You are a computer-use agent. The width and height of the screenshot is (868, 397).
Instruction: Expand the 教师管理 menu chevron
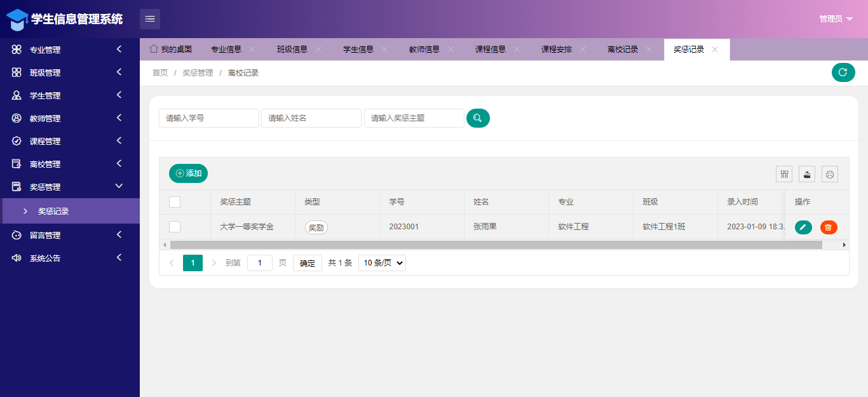pyautogui.click(x=119, y=118)
